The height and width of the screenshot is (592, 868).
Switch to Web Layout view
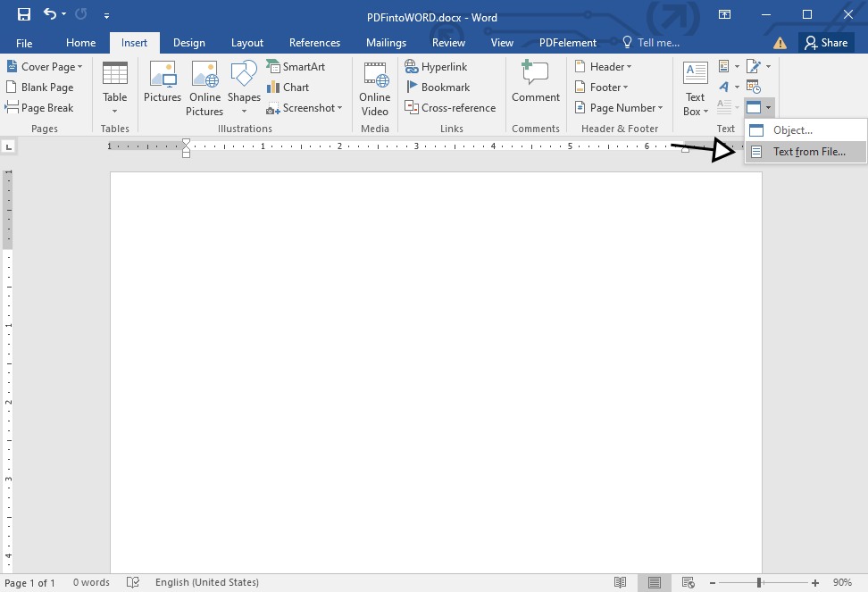tap(689, 582)
